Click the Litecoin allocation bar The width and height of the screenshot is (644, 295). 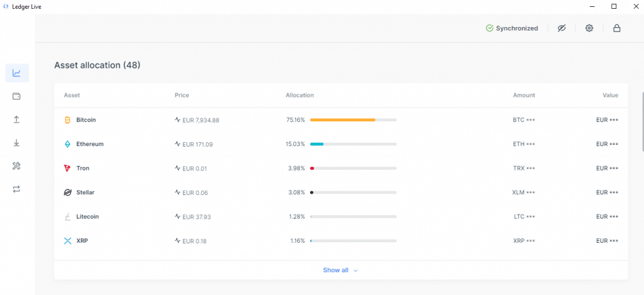353,216
